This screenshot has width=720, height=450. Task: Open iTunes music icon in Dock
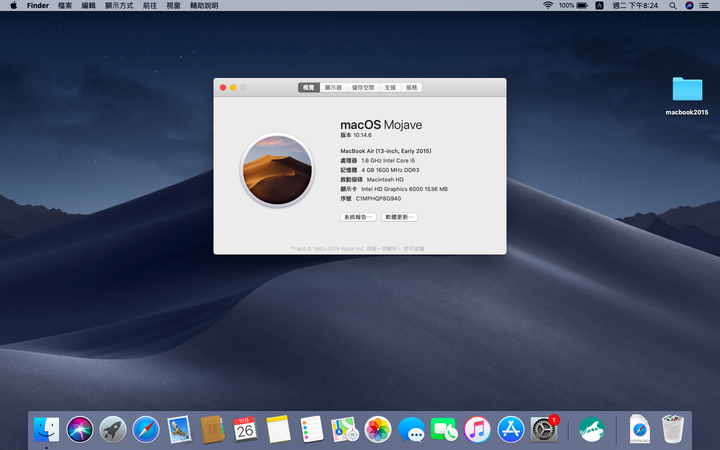477,430
